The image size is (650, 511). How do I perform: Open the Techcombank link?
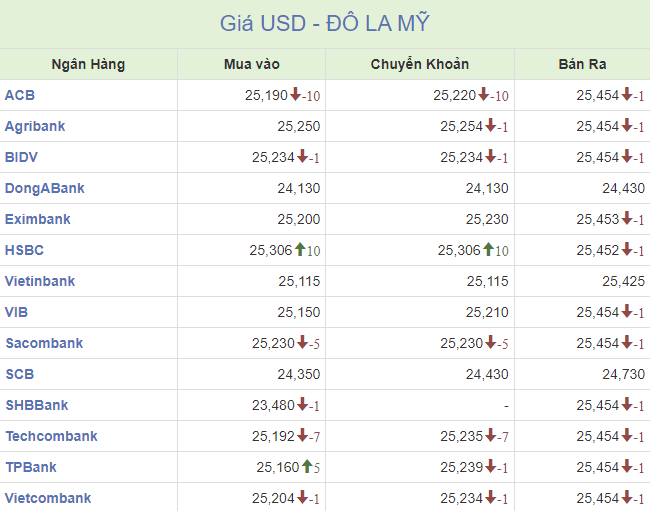(52, 436)
